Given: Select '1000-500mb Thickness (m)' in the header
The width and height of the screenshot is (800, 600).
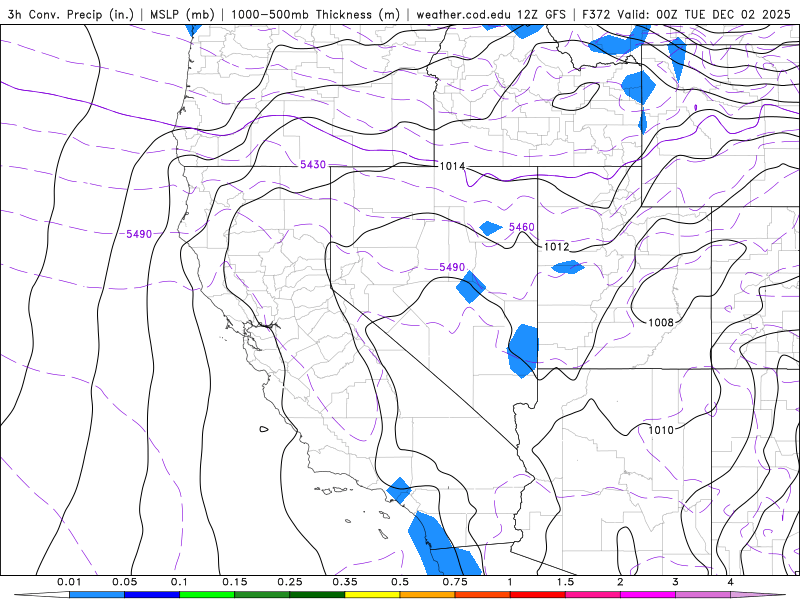Looking at the screenshot, I should [315, 14].
